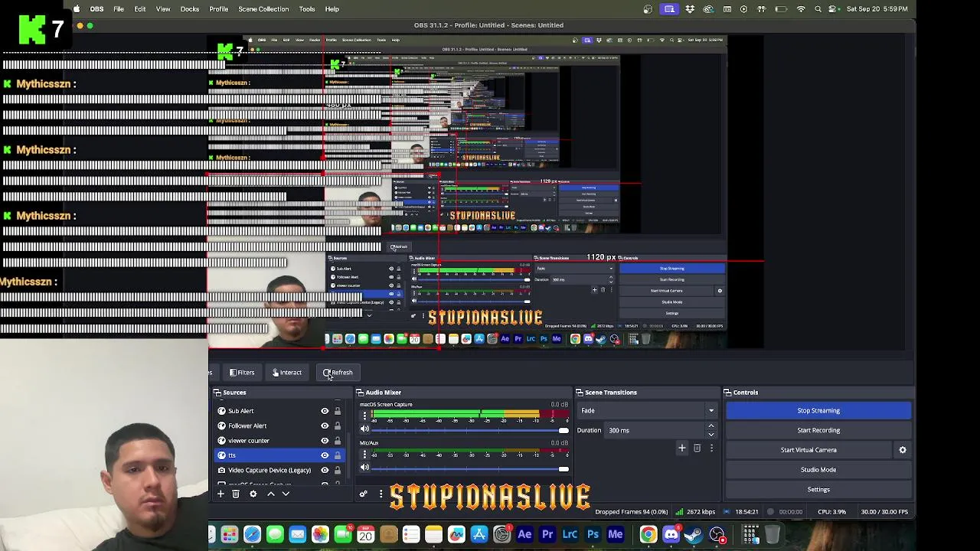Click Start Virtual Camera button
This screenshot has height=551, width=980.
(x=808, y=450)
